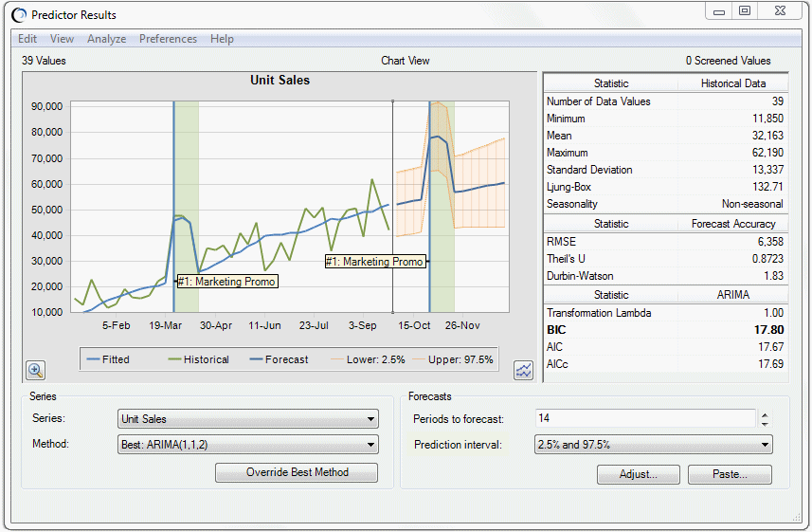Click the Upper: 97.5% legend entry
The width and height of the screenshot is (812, 532).
[x=453, y=359]
